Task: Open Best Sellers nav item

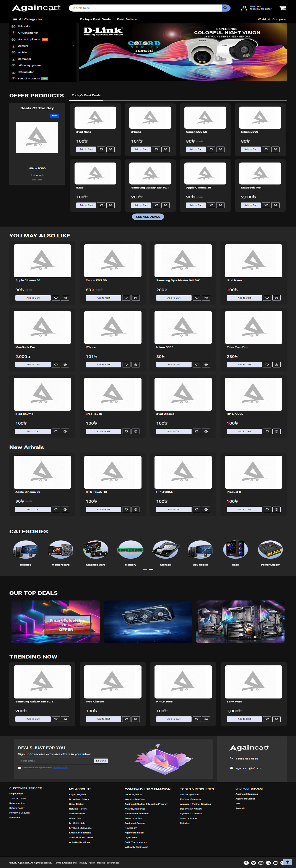Action: click(x=127, y=19)
